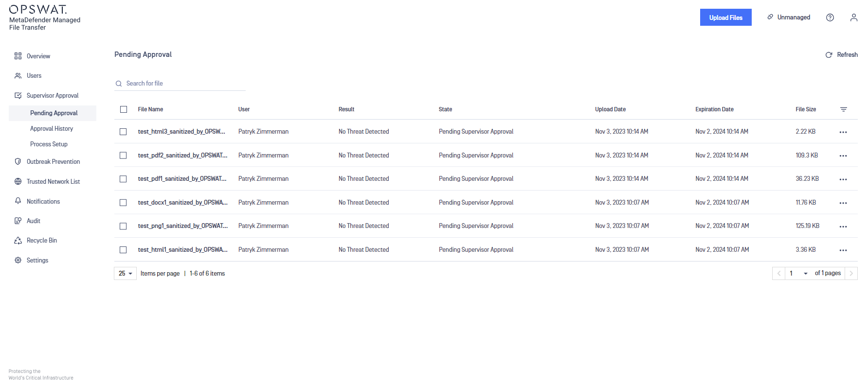Click the Notifications bell icon

(18, 201)
